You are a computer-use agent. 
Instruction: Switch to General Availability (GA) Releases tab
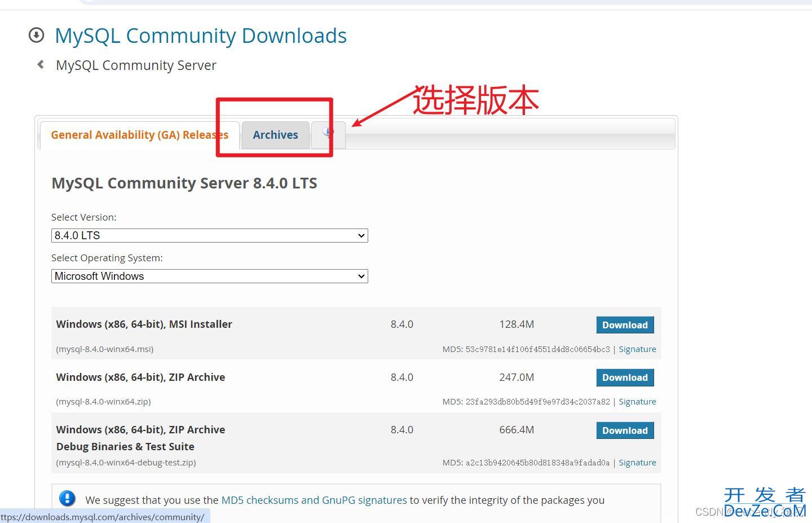[x=140, y=135]
